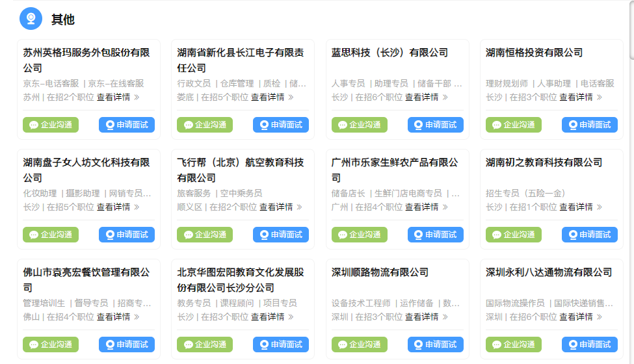Click job list 旅客服务 | 空中乘务员
Screen dimensions: 634x364
pos(220,194)
